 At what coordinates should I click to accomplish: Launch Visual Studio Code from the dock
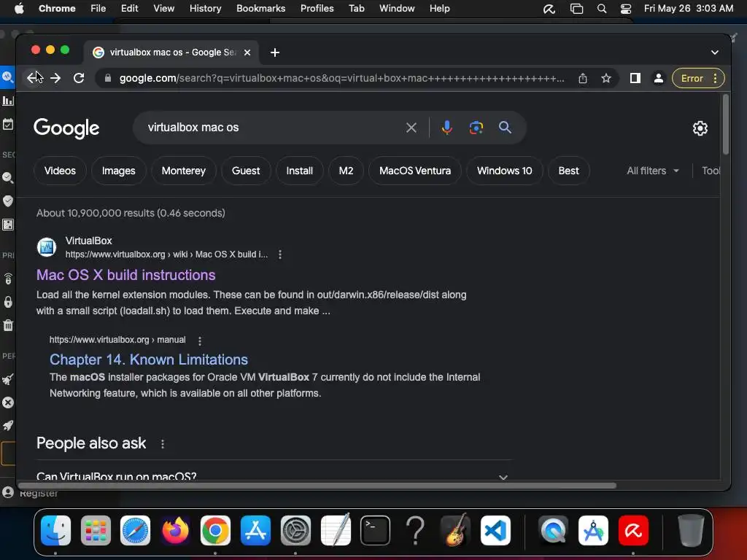coord(495,531)
